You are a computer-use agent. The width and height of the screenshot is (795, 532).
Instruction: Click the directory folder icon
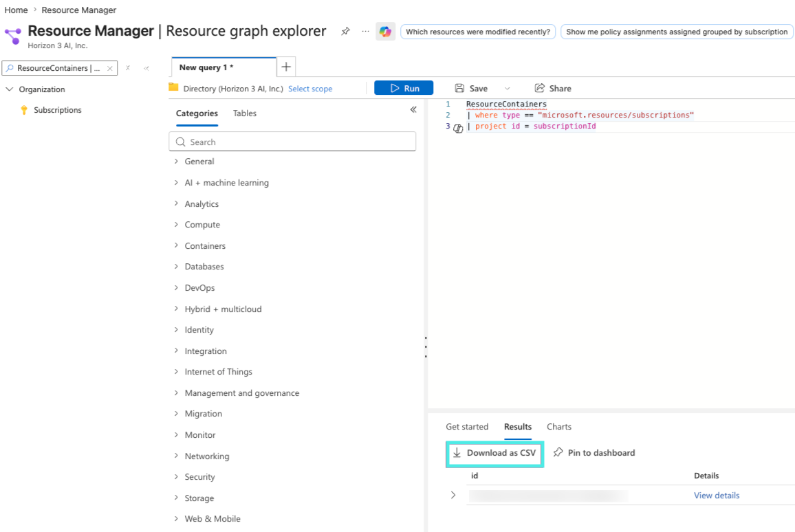173,88
